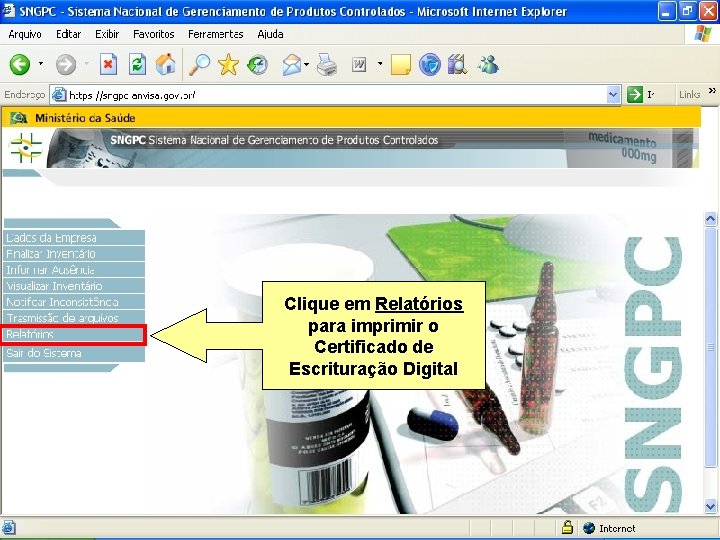Click the Ministério da Saúde logo icon
The image size is (720, 540).
point(19,118)
